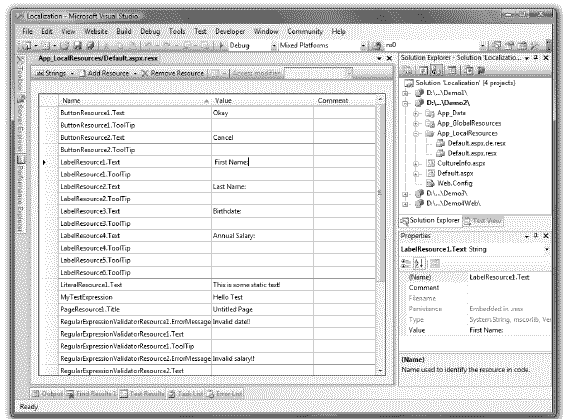563x419 pixels.
Task: Click the Name column header to sort
Action: 135,101
